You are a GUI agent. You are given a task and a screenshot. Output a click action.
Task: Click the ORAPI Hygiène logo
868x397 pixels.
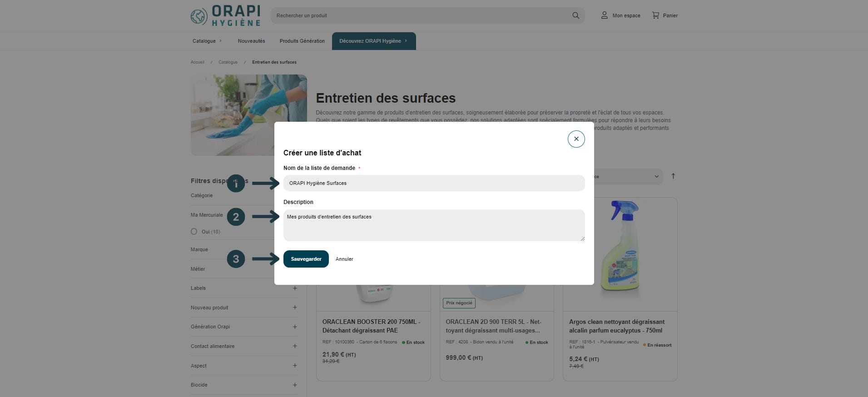tap(226, 16)
